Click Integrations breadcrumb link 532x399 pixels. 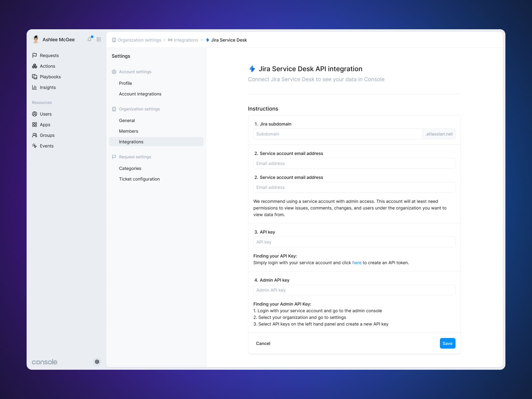[186, 40]
